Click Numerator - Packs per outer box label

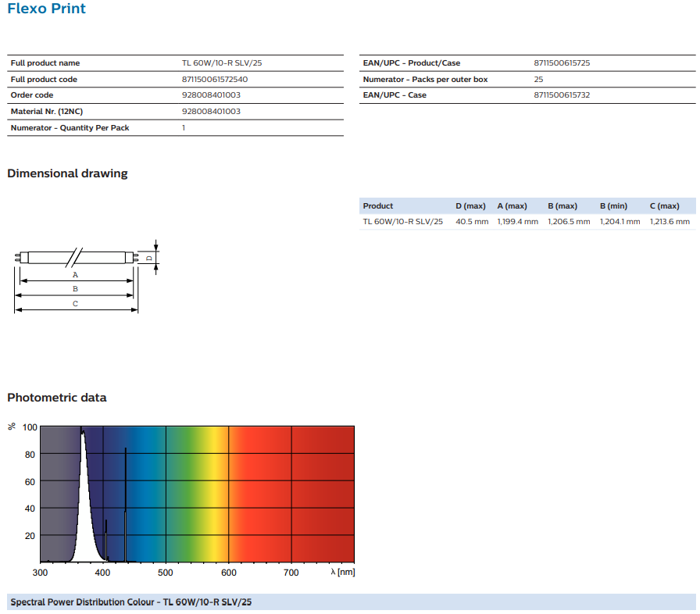[x=426, y=80]
